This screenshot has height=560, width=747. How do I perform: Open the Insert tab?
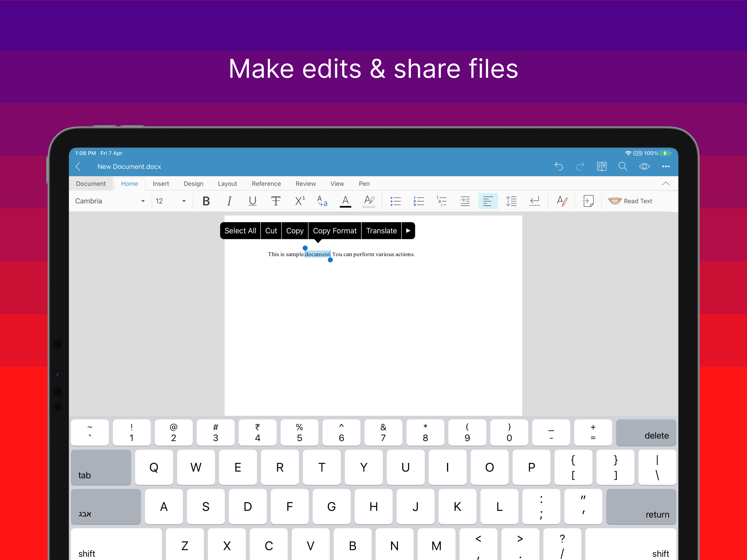click(x=161, y=183)
